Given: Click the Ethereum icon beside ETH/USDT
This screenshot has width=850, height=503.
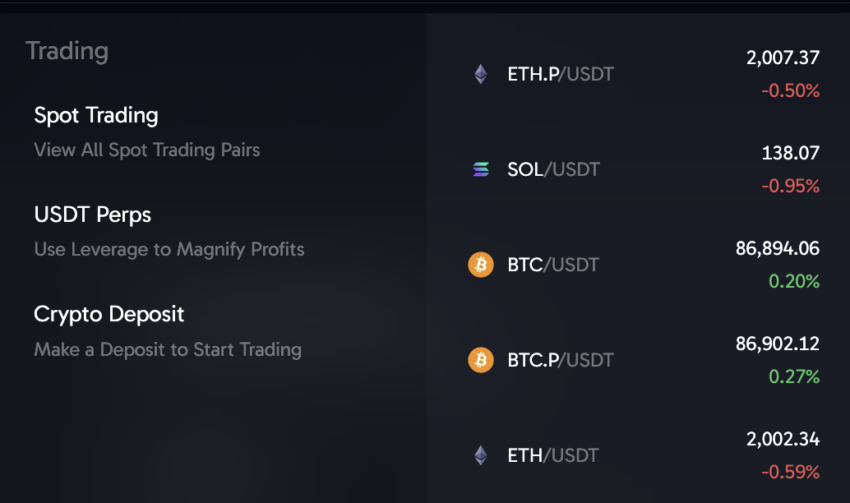Looking at the screenshot, I should click(x=481, y=455).
